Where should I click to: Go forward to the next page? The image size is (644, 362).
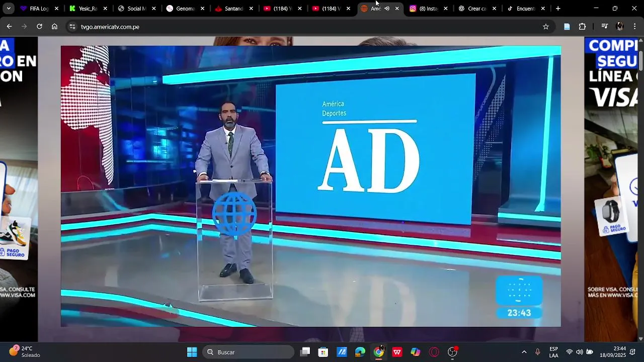tap(24, 27)
